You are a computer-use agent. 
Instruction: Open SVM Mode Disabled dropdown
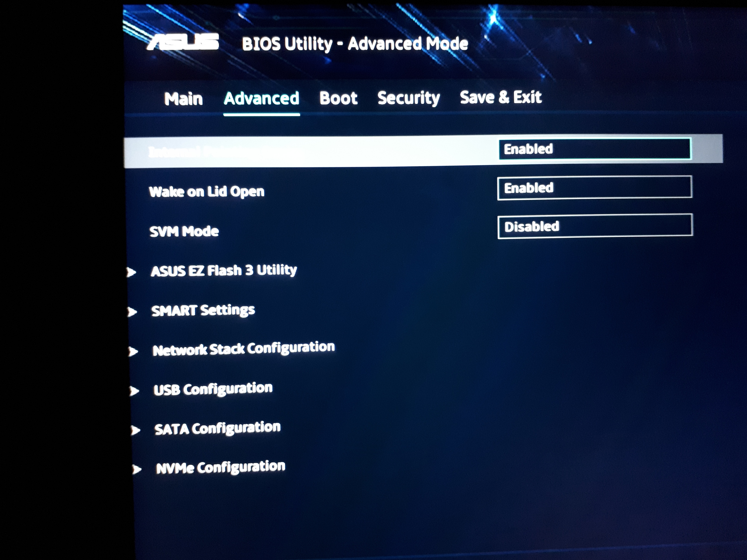[595, 226]
